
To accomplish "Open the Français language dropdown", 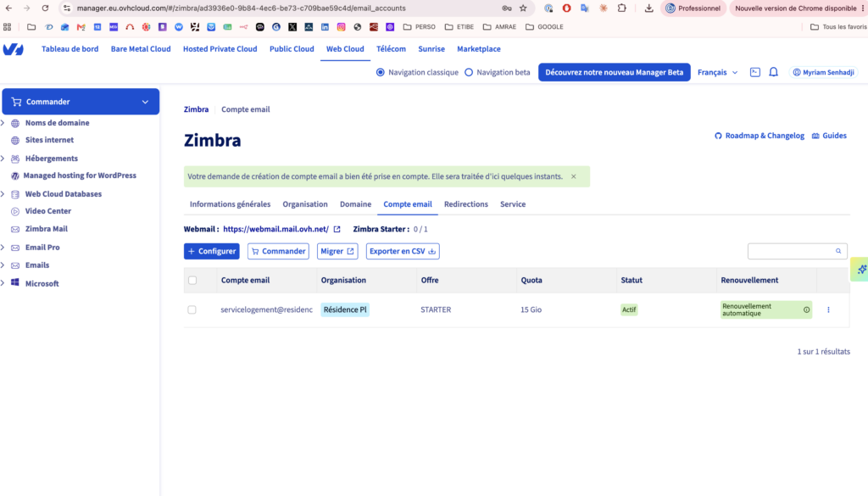I will pos(717,73).
